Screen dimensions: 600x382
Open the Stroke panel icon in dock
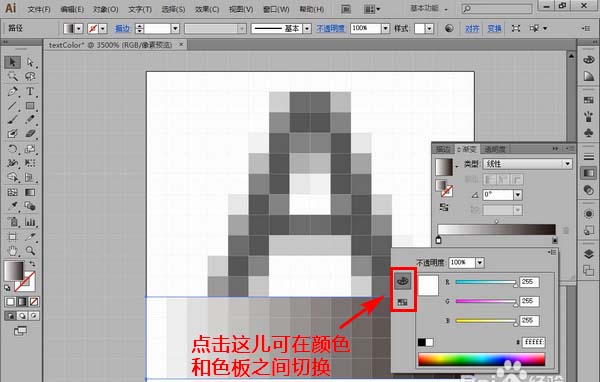(x=589, y=157)
